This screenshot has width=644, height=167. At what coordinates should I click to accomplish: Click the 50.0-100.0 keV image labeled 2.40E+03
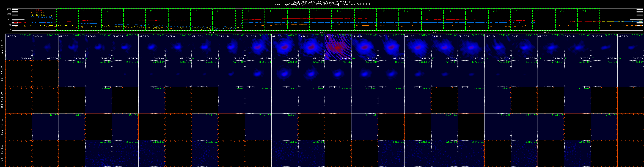[285, 153]
